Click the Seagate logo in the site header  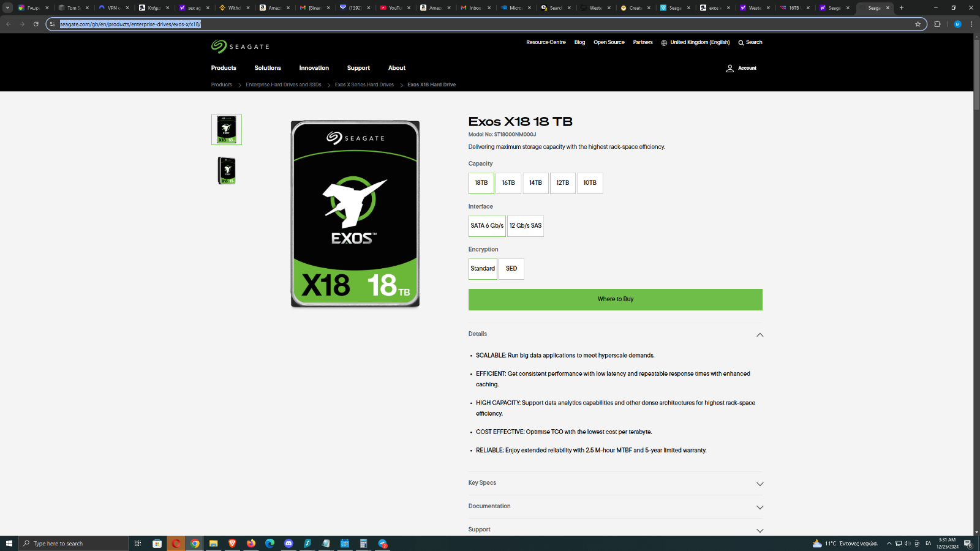click(240, 47)
